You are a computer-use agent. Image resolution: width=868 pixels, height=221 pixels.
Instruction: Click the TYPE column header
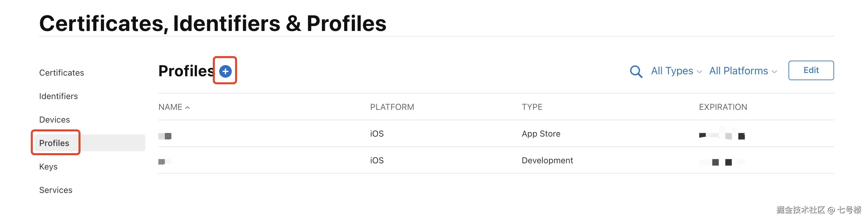point(532,107)
